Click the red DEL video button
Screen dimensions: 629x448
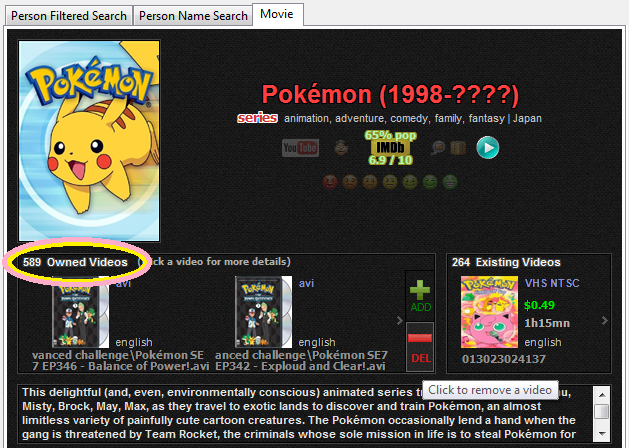[420, 347]
